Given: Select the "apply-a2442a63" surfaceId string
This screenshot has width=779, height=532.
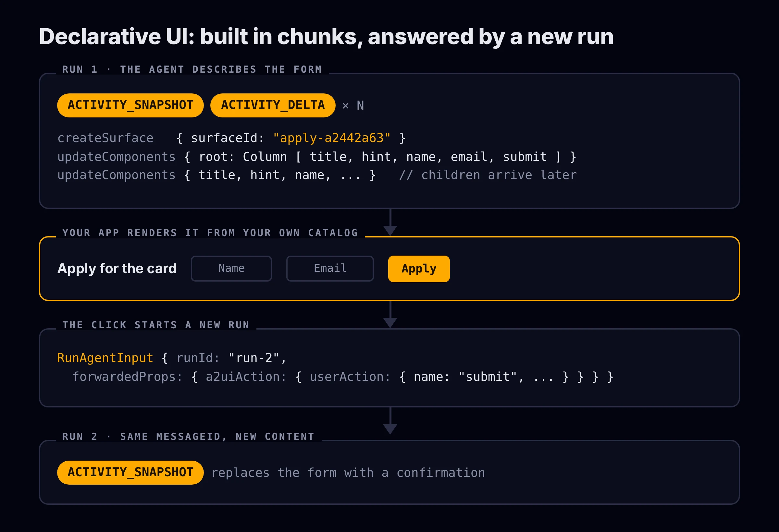Looking at the screenshot, I should (x=332, y=138).
